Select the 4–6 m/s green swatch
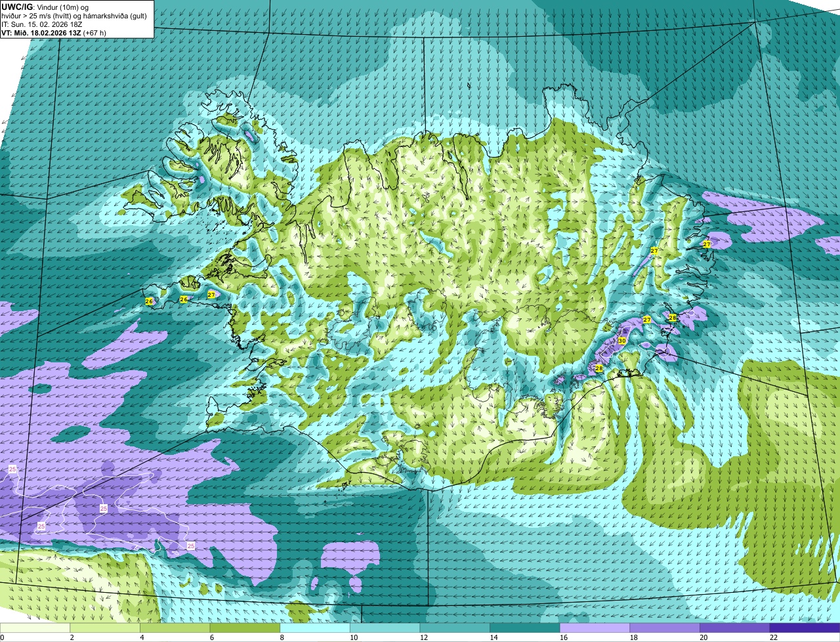840x642 pixels. pos(175,628)
